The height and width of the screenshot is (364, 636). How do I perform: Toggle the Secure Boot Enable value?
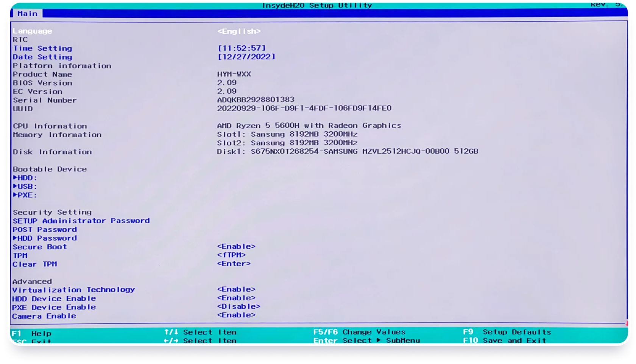tap(236, 247)
